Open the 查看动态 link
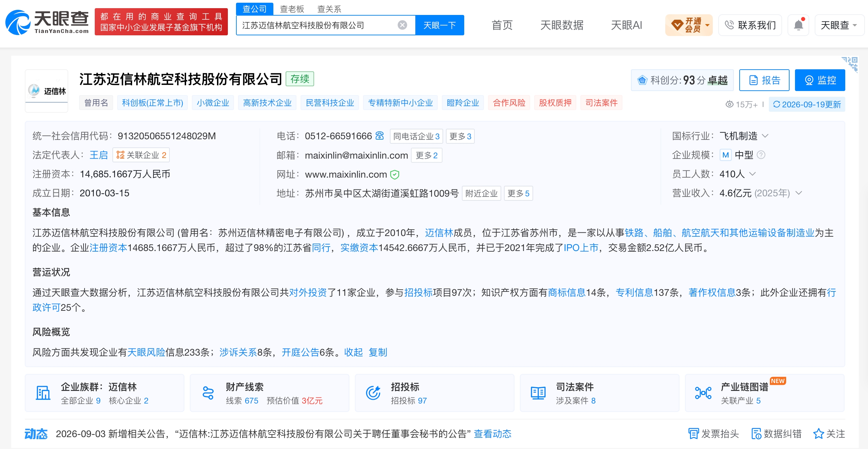Screen dimensions: 868x449 click(492, 434)
